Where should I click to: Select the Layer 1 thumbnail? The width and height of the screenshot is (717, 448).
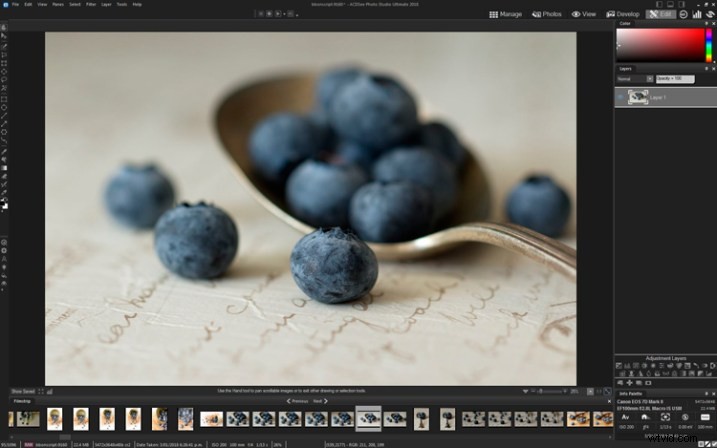[x=638, y=97]
